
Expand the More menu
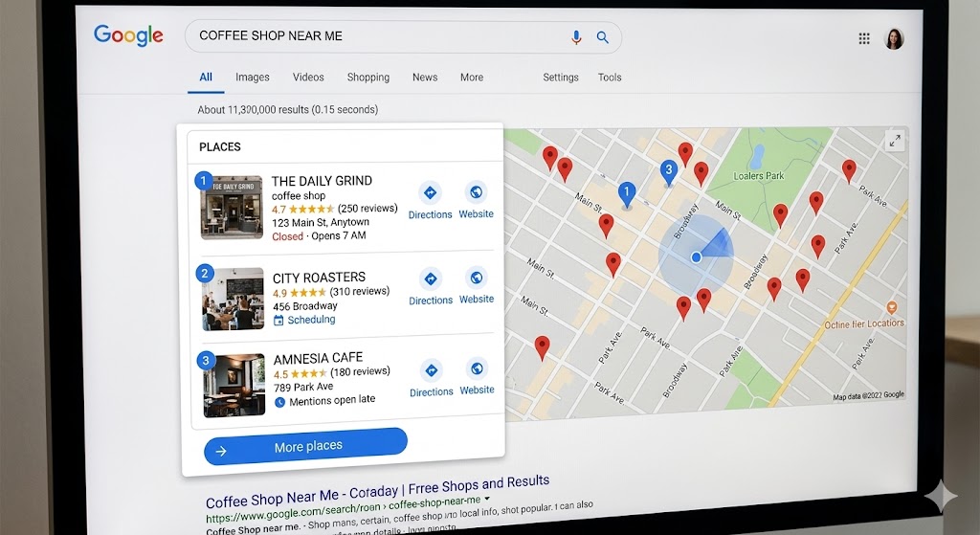click(472, 77)
